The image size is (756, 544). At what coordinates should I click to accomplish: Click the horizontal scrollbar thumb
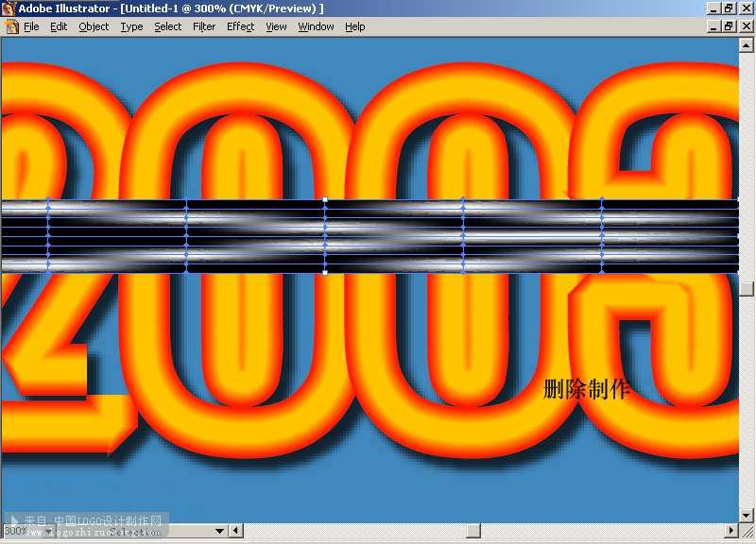[x=473, y=531]
